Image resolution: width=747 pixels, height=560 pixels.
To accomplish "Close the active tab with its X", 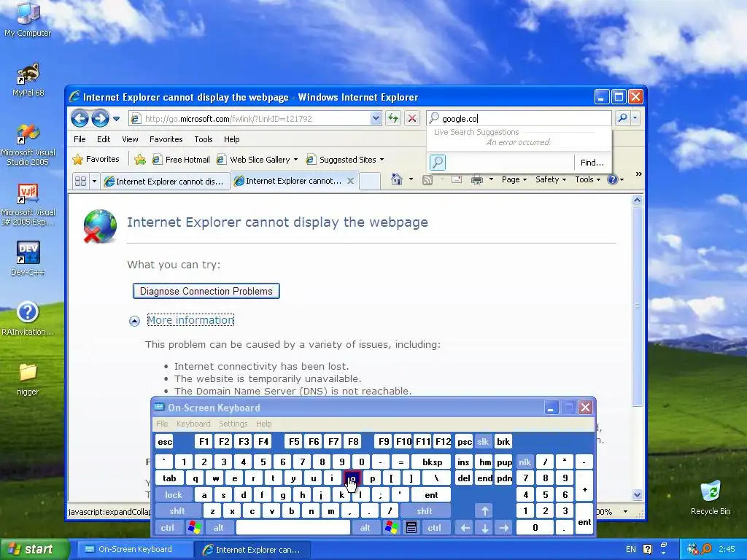I will (x=350, y=181).
